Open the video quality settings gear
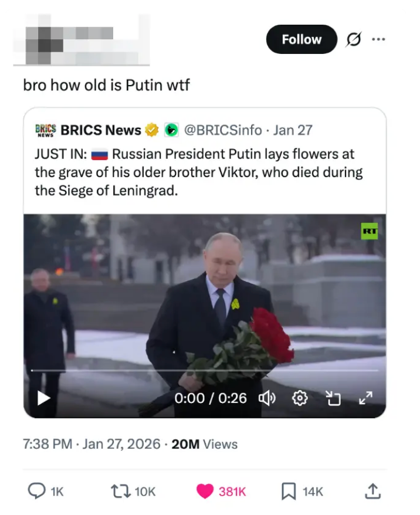Viewport: 420px width, 515px height. [300, 398]
